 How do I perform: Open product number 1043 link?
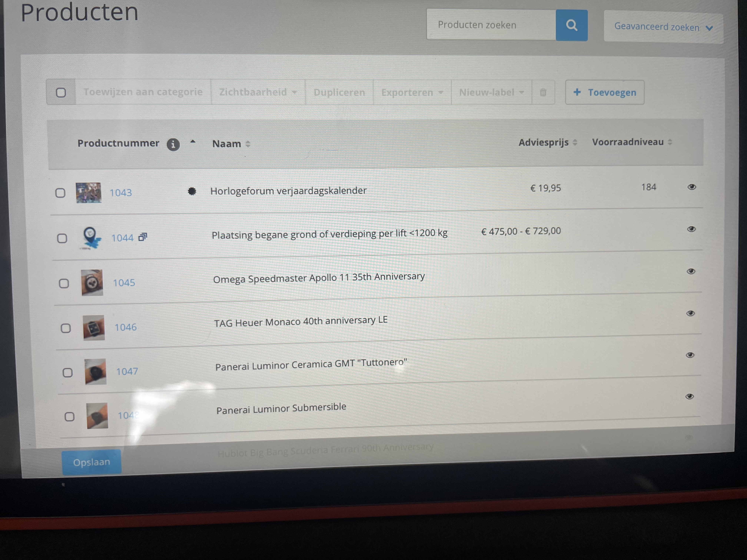pyautogui.click(x=121, y=193)
